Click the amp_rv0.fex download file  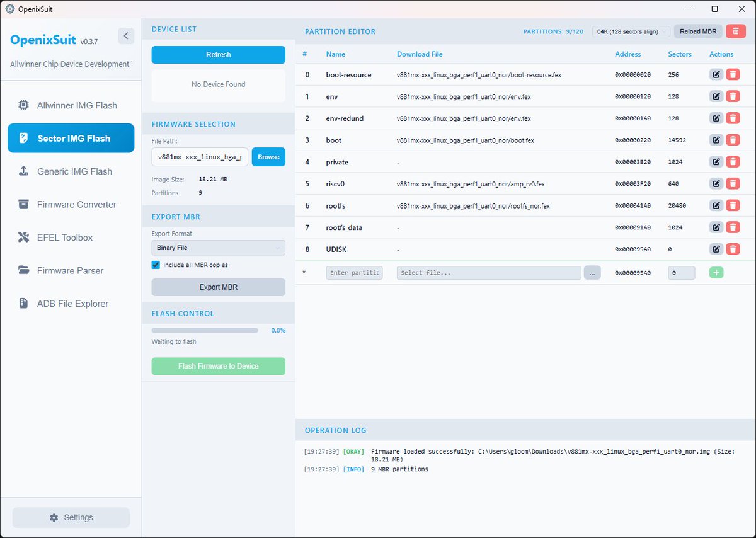[471, 184]
